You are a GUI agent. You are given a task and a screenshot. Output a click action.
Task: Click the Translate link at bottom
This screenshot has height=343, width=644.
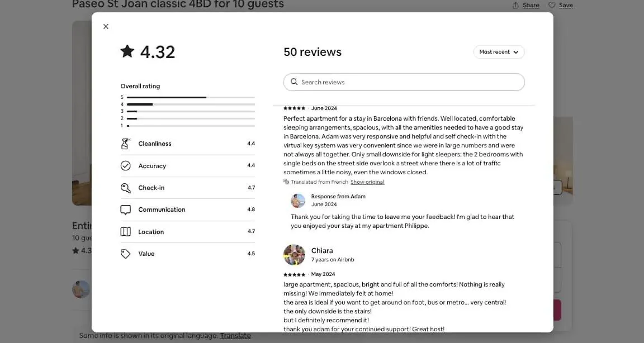(x=235, y=336)
